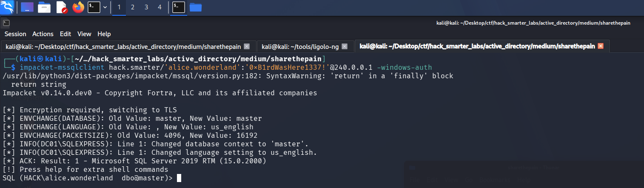Close the ligolo-ng tab
Image resolution: width=644 pixels, height=188 pixels.
tap(345, 46)
